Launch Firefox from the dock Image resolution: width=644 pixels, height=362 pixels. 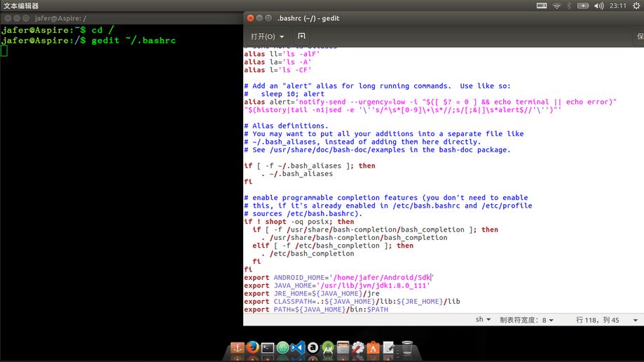[x=252, y=347]
